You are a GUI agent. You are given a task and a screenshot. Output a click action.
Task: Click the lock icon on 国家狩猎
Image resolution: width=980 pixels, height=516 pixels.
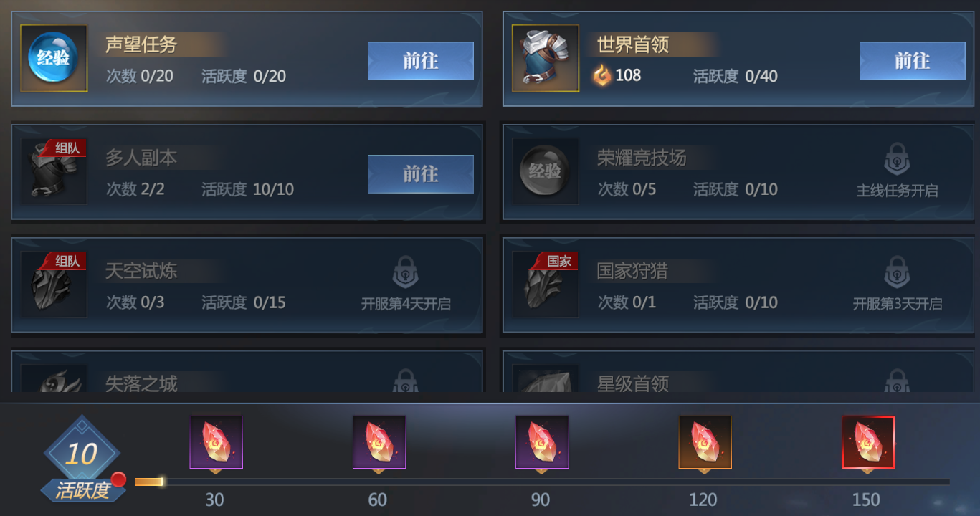point(897,272)
